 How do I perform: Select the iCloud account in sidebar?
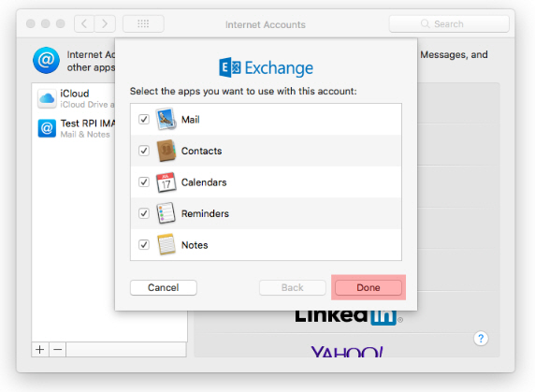76,98
